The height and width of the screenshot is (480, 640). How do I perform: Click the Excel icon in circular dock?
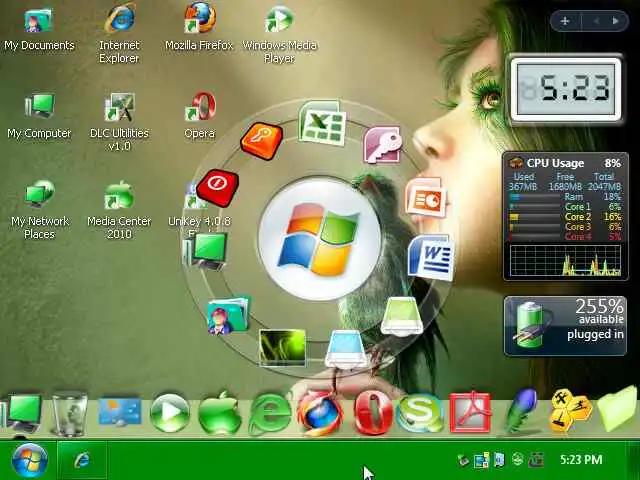(x=322, y=122)
